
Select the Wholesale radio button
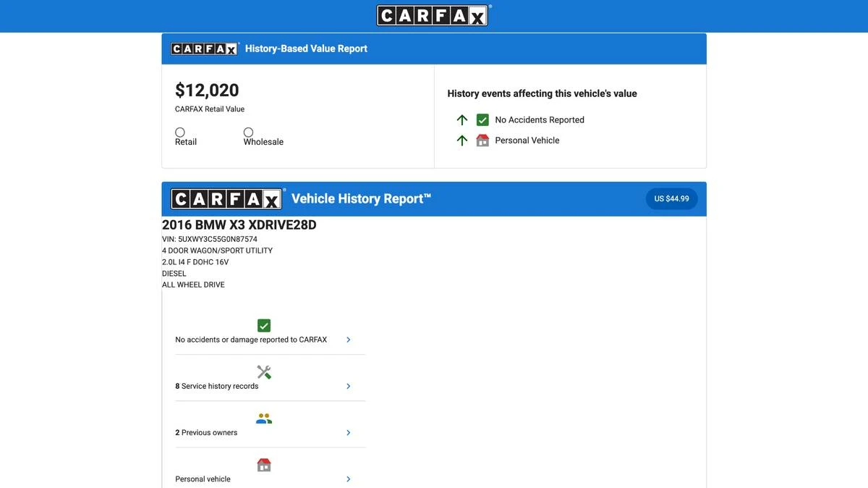pos(248,132)
